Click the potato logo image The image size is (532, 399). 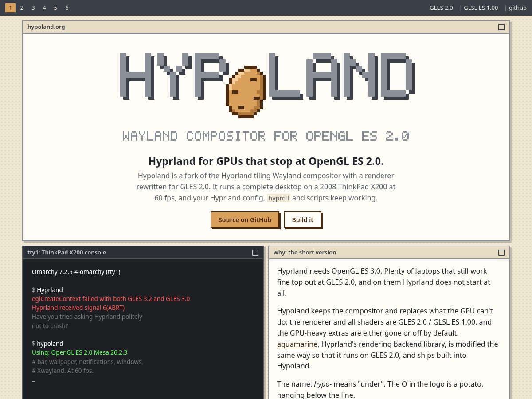[246, 92]
